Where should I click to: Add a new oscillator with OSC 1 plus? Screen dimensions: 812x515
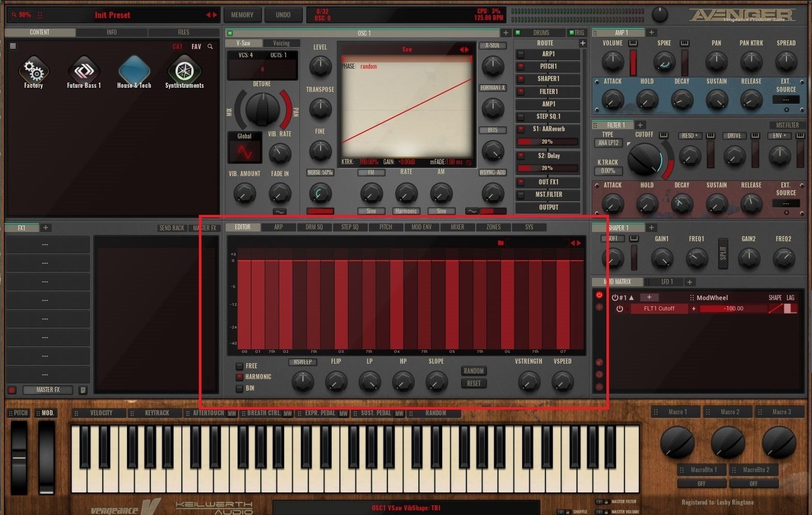tap(506, 33)
